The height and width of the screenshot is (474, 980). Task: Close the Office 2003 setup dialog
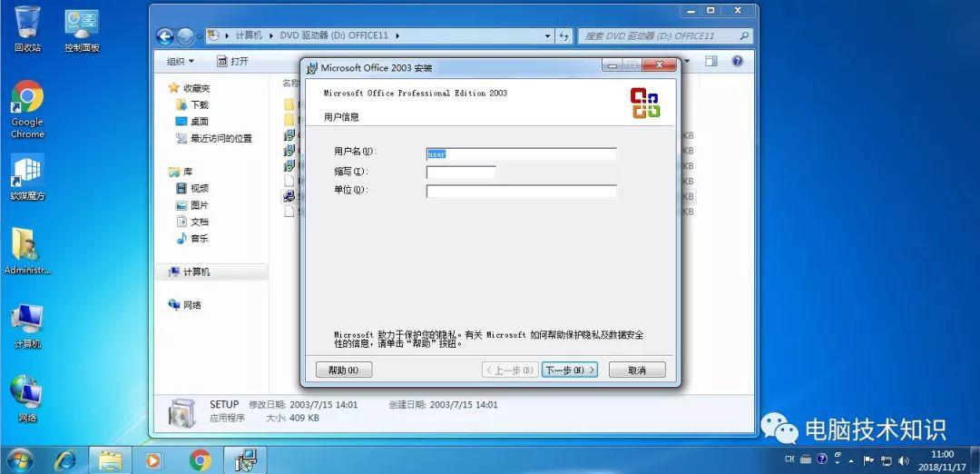click(659, 65)
